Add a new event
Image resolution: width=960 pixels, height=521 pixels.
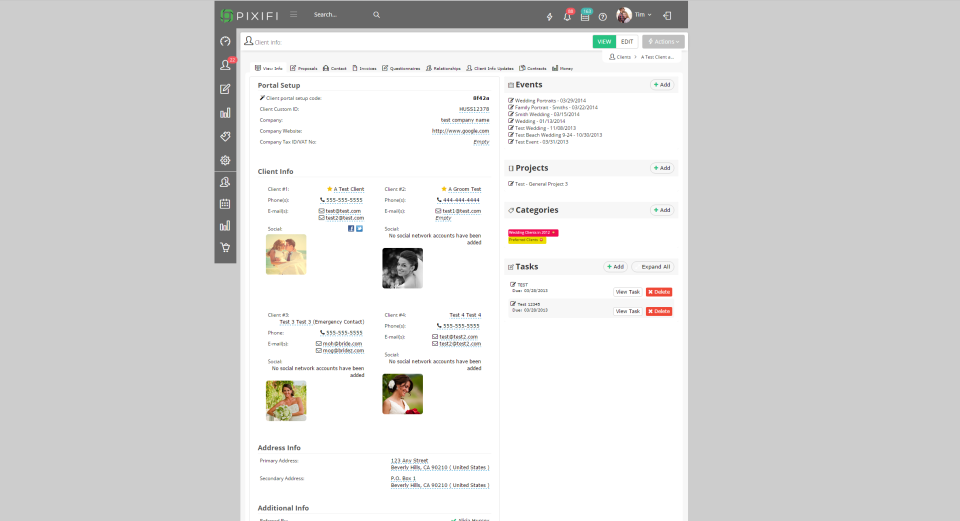[x=662, y=84]
